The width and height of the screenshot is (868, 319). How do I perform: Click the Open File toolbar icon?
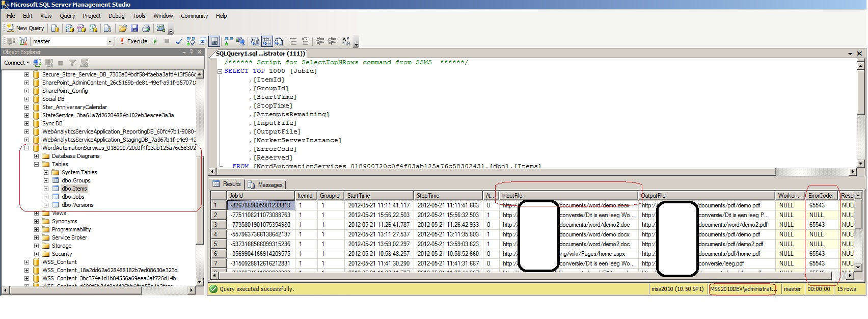tap(122, 29)
